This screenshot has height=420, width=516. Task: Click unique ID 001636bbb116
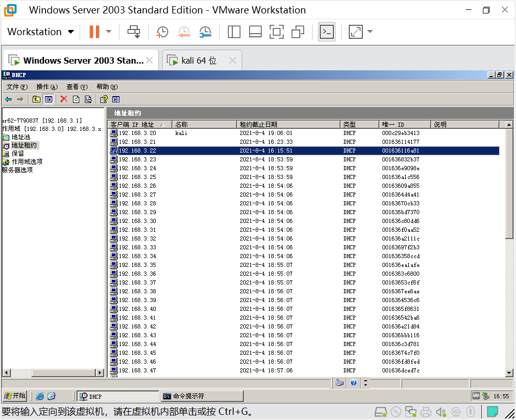pyautogui.click(x=401, y=336)
